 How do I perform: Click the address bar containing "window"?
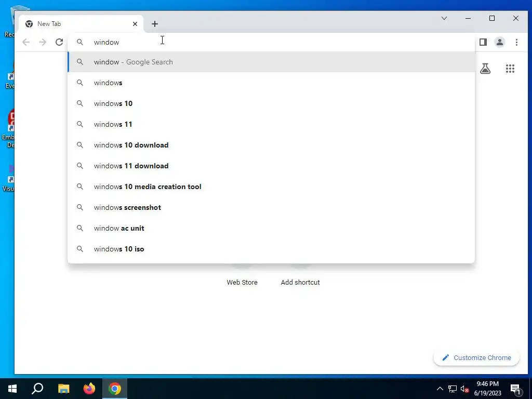tap(271, 42)
